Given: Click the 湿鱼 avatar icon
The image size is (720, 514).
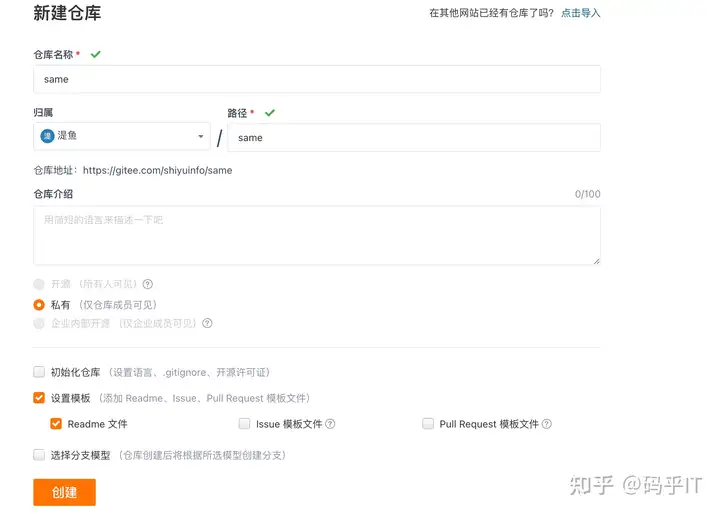Looking at the screenshot, I should click(47, 136).
